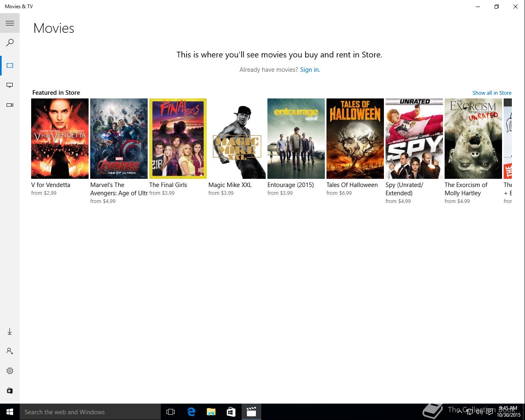The width and height of the screenshot is (525, 420).
Task: Click the add account person icon
Action: 10,351
